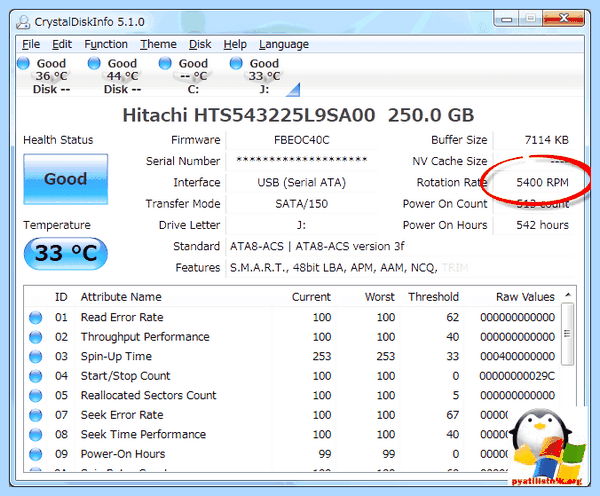Select the Seek Time Performance row
Screen dimensions: 600x496
(292, 434)
